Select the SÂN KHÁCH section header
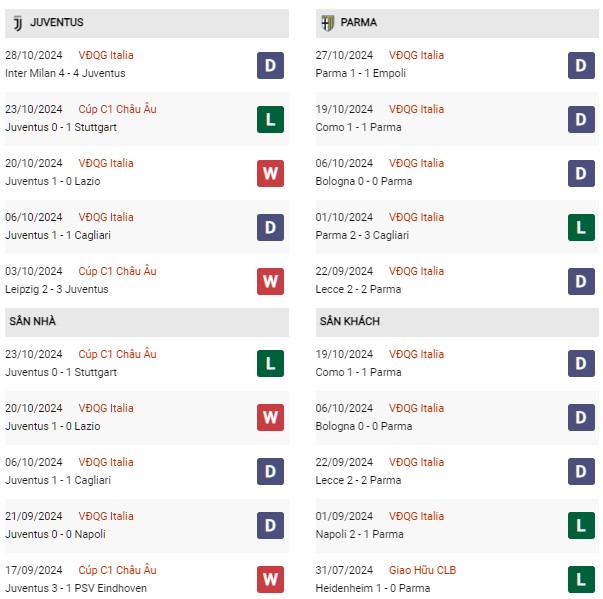This screenshot has width=603, height=599. click(x=457, y=322)
